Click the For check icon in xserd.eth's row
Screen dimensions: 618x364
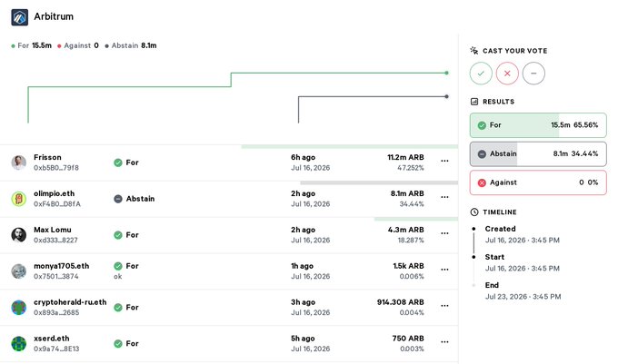[x=118, y=343]
